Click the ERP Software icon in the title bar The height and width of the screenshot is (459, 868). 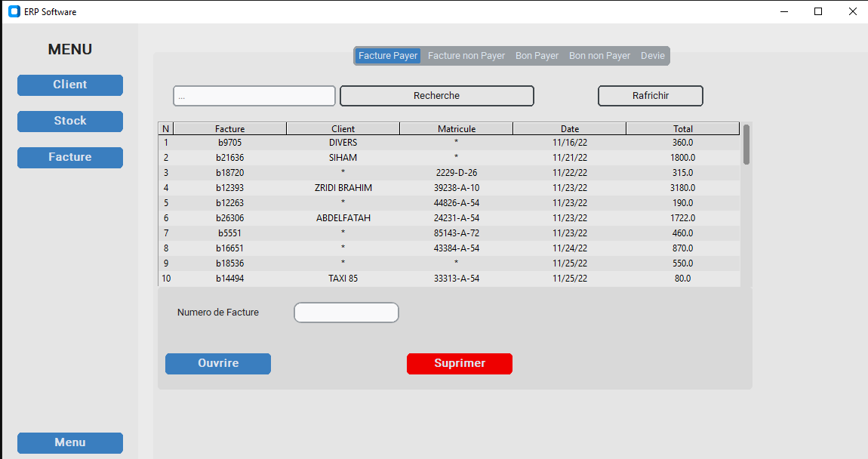click(x=13, y=11)
